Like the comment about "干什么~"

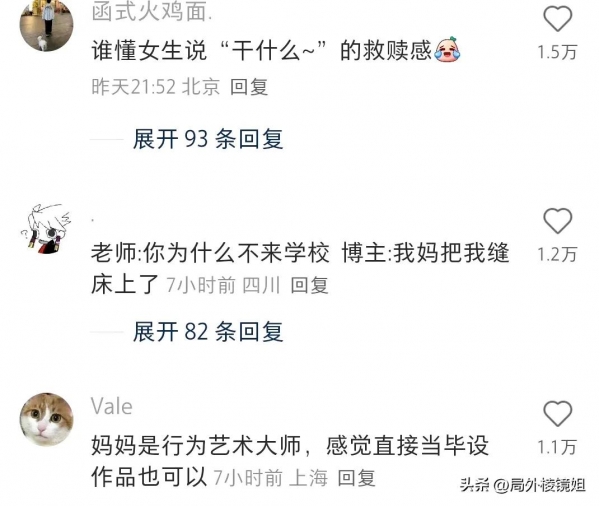pos(558,18)
